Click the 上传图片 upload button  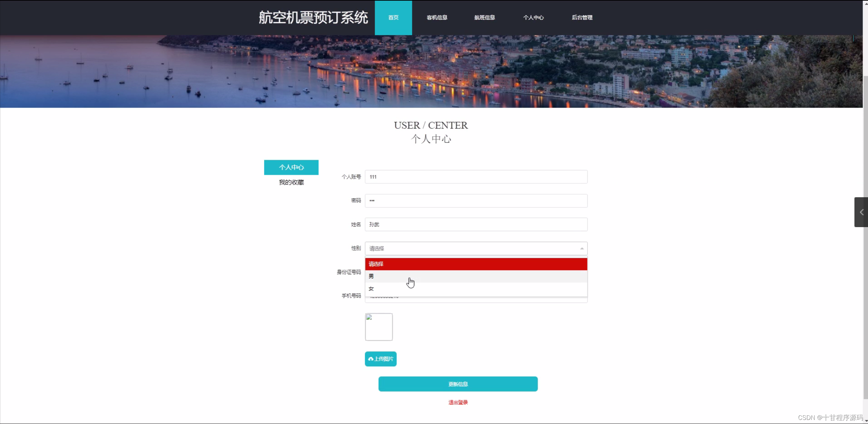380,359
